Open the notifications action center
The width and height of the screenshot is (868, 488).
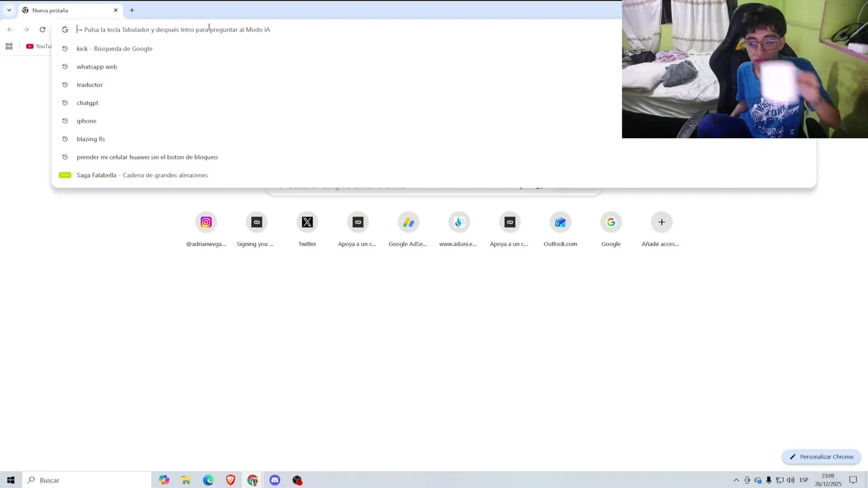(x=853, y=480)
